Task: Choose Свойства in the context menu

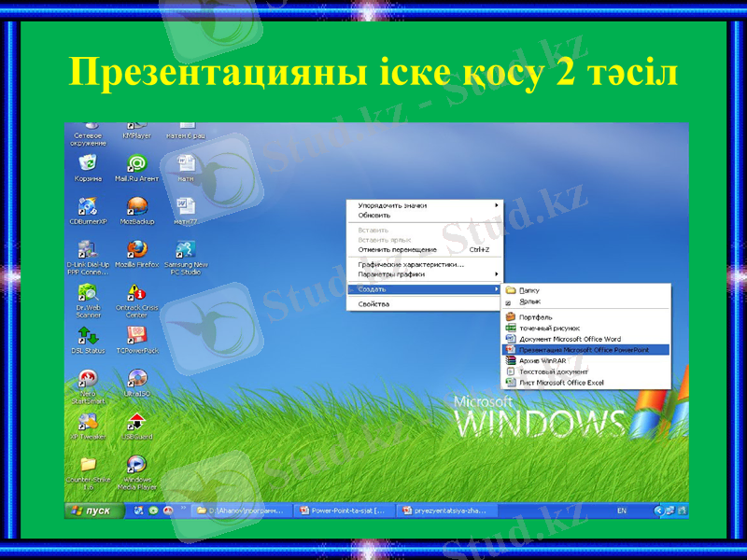Action: (x=374, y=304)
